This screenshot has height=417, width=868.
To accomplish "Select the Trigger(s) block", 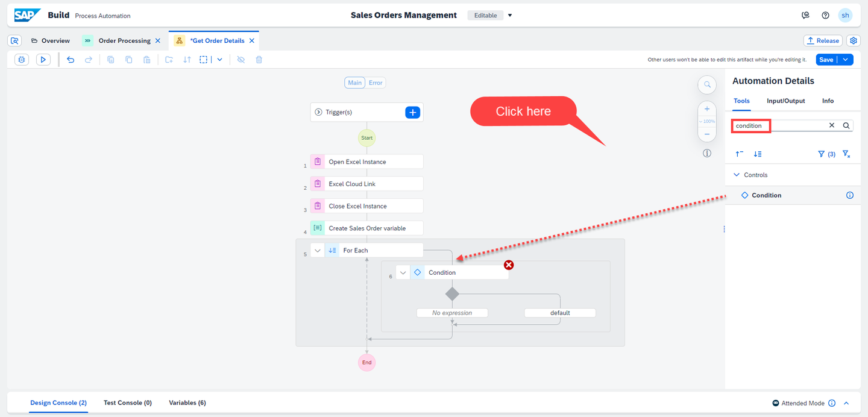I will (x=366, y=112).
